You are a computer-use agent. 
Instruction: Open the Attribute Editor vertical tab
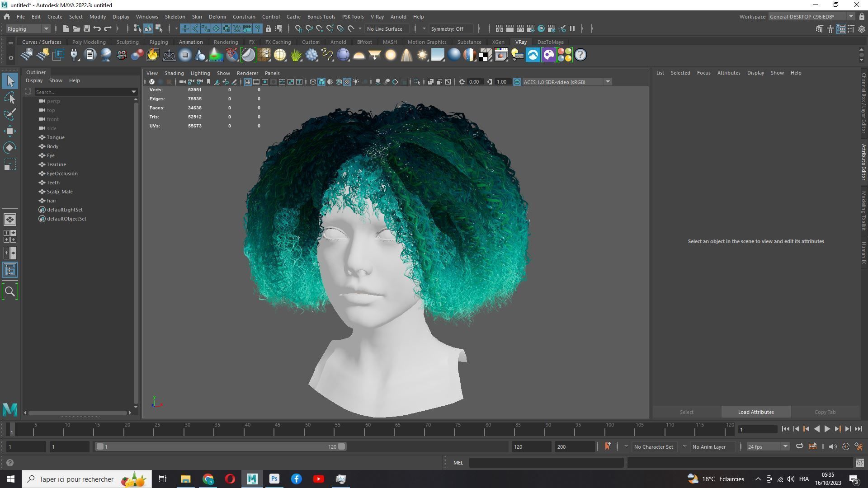(x=863, y=162)
